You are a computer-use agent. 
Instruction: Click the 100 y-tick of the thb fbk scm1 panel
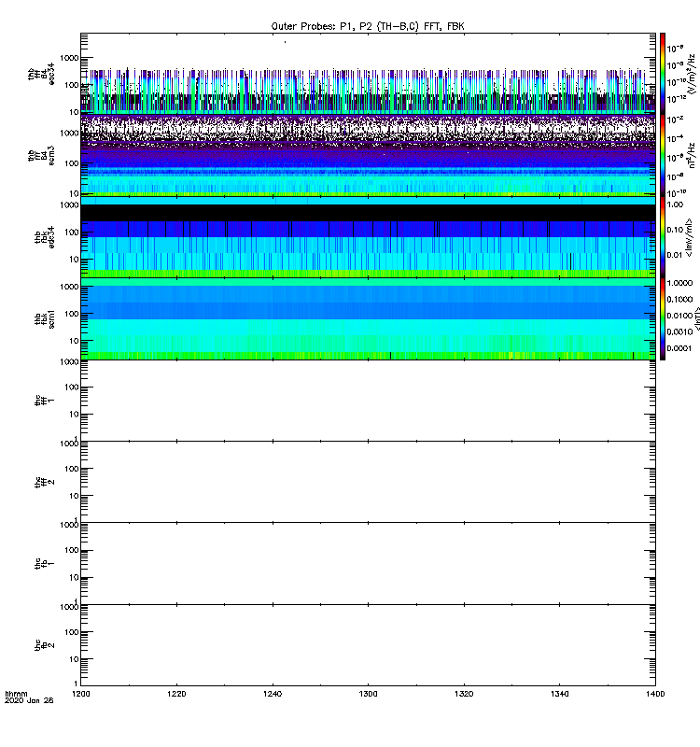click(72, 314)
